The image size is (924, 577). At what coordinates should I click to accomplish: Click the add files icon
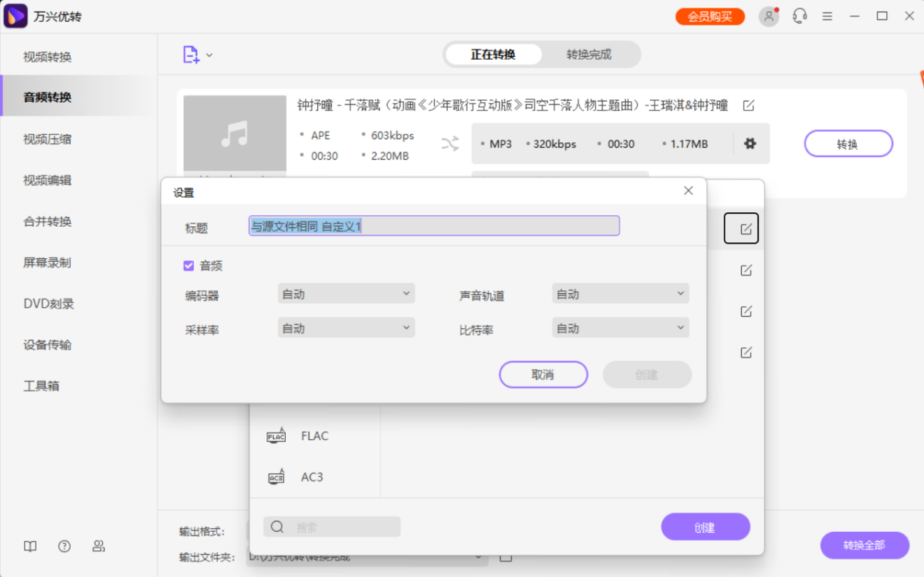tap(192, 54)
